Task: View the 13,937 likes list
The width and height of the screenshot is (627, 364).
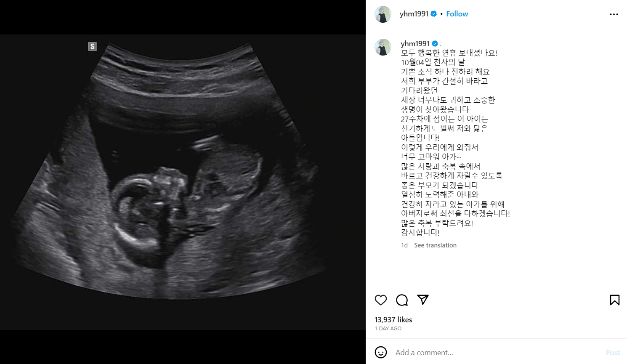Action: 393,320
